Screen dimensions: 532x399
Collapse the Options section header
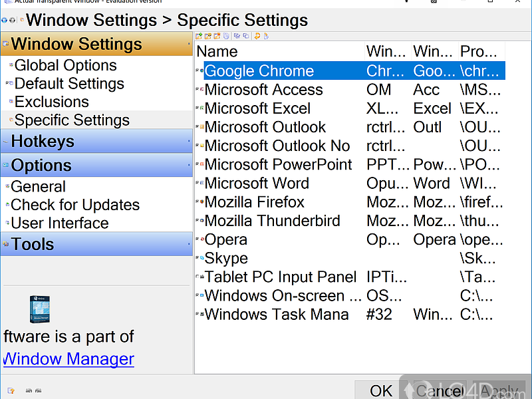coord(96,165)
